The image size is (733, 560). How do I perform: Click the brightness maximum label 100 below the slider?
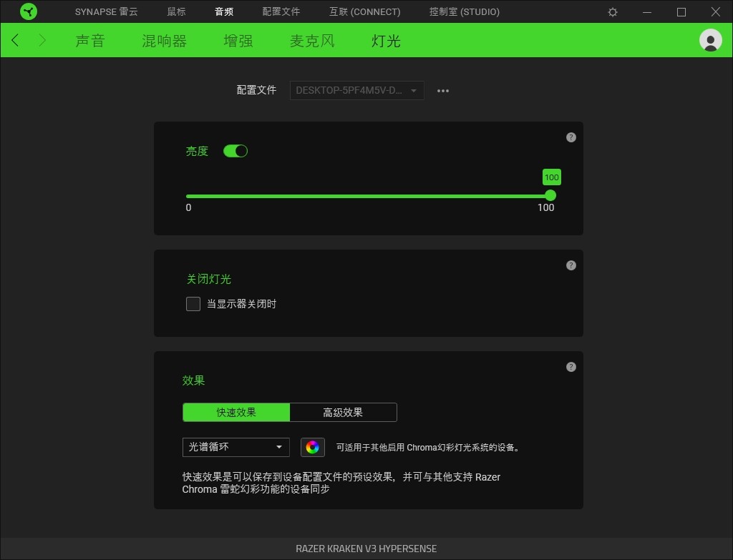point(545,208)
